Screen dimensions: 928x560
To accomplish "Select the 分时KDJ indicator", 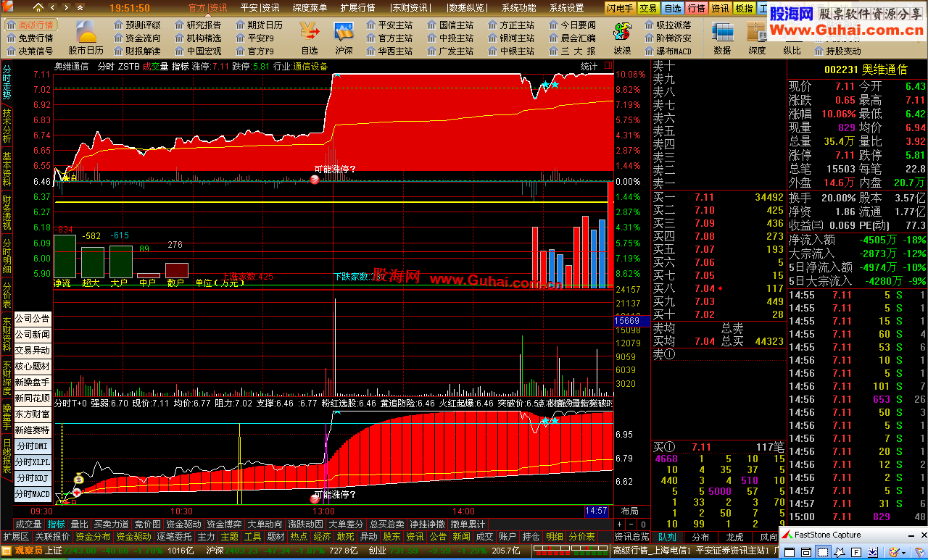I will click(33, 477).
